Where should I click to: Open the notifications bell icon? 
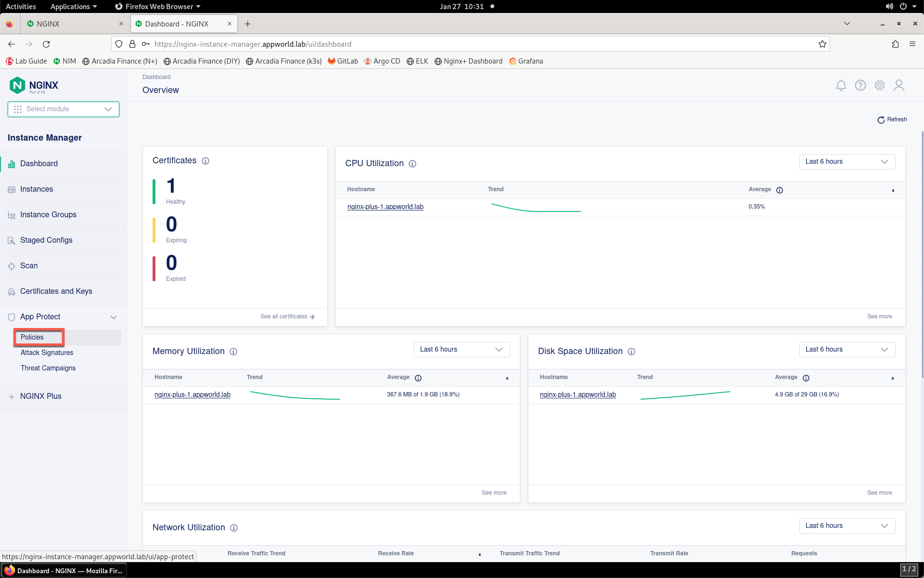pos(841,85)
